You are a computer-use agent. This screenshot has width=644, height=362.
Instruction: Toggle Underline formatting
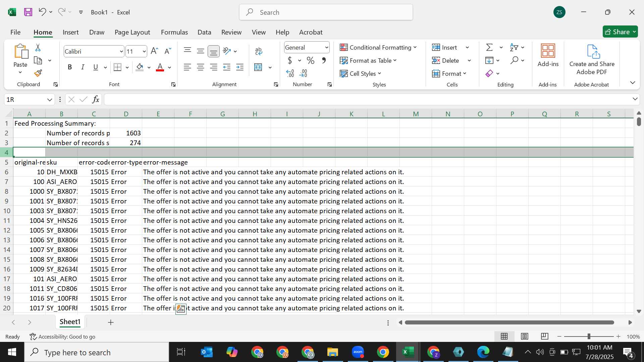pos(96,67)
